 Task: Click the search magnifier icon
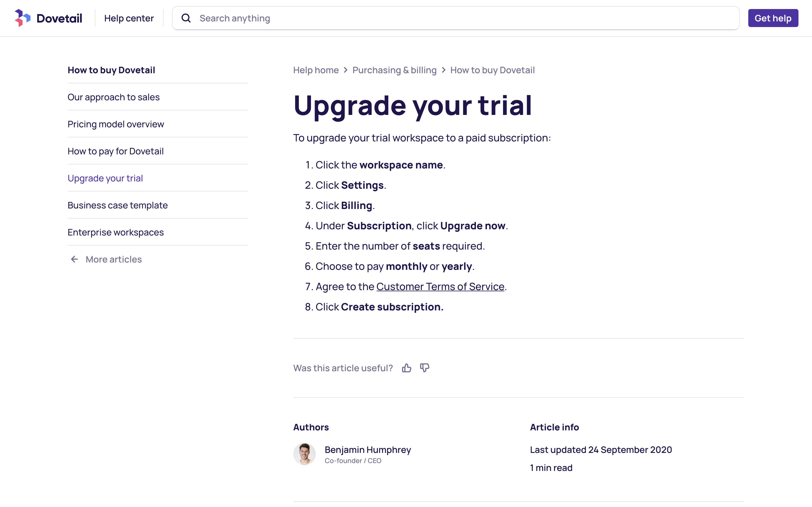pos(186,18)
